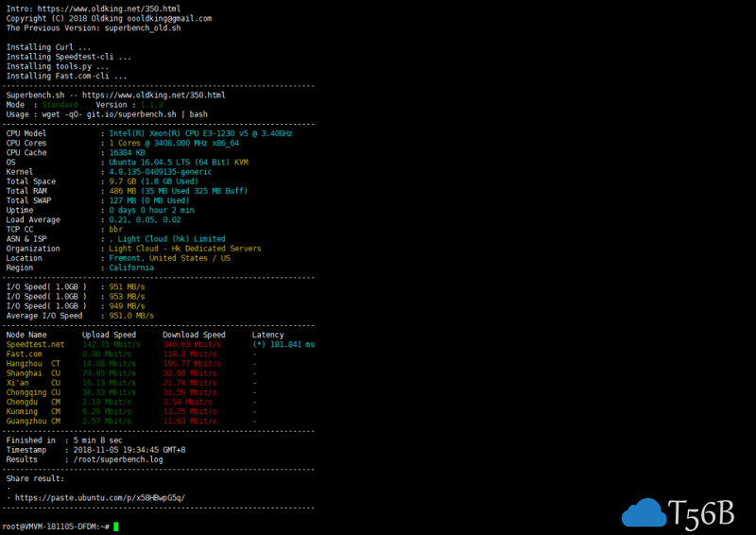
Task: Click the CPU model value Intel Xeon E3-1230 v5
Action: 200,133
